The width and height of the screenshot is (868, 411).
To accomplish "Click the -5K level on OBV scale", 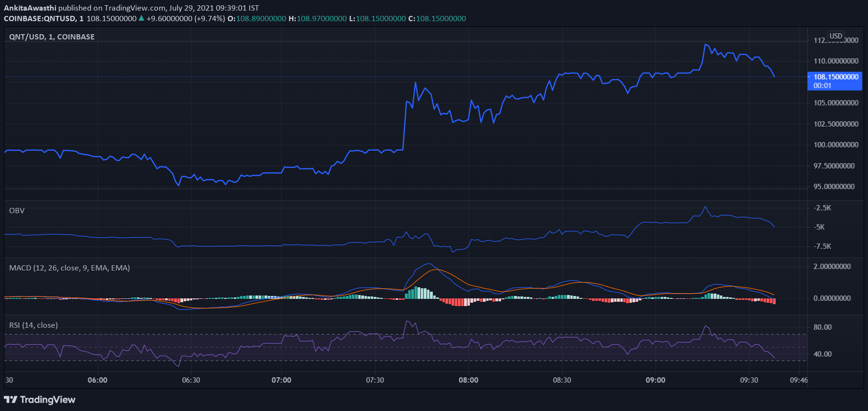I will tap(819, 227).
